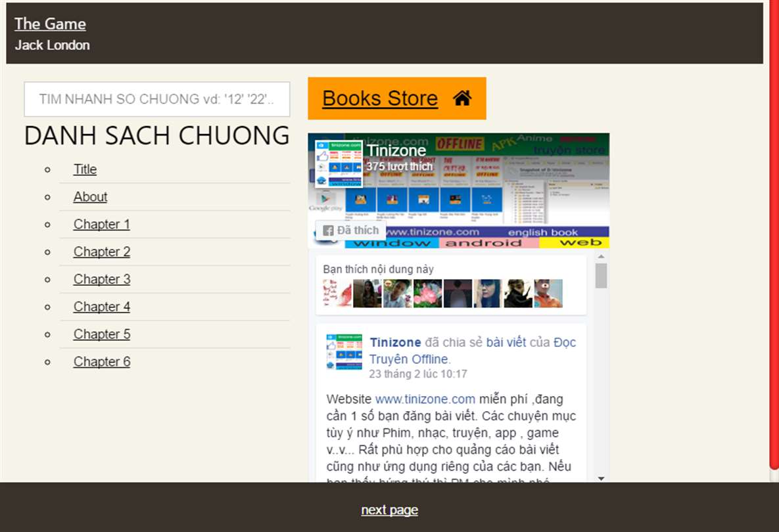Click the Facebook Đã thích like button

tap(351, 231)
